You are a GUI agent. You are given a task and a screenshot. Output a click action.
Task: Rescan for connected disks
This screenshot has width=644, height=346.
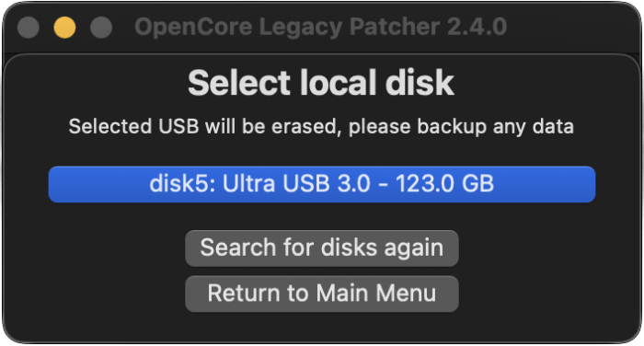[322, 248]
